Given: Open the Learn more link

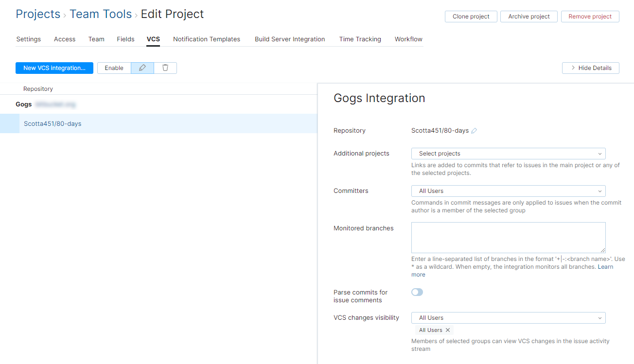Looking at the screenshot, I should click(x=605, y=266).
